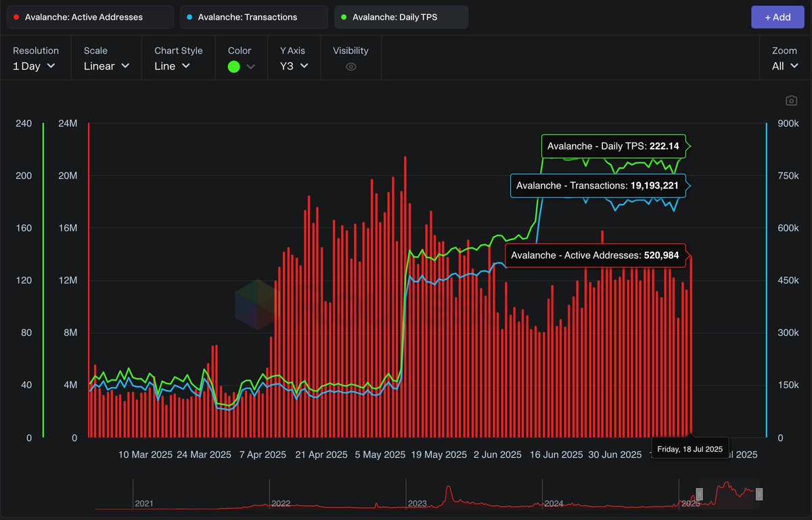This screenshot has width=812, height=520.
Task: Click the 21 Apr 2025 axis label
Action: coord(321,455)
